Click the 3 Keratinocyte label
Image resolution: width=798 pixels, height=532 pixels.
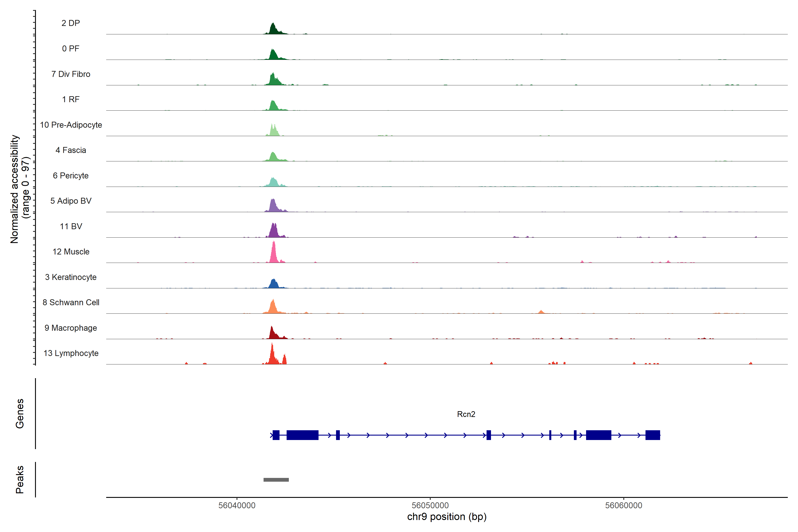click(70, 277)
